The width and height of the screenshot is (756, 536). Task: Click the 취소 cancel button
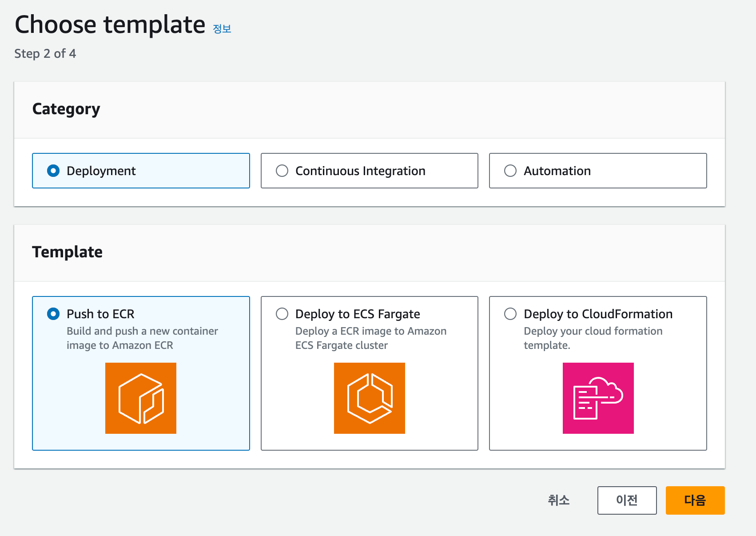(559, 500)
